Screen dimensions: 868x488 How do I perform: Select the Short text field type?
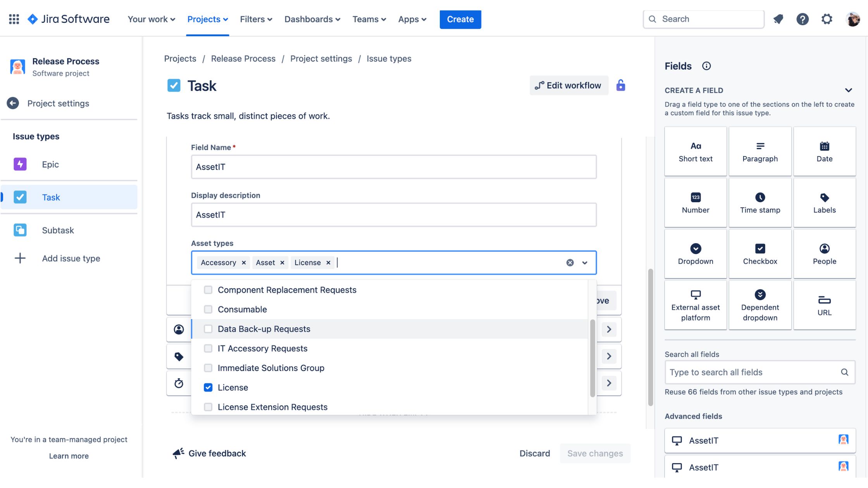tap(695, 151)
